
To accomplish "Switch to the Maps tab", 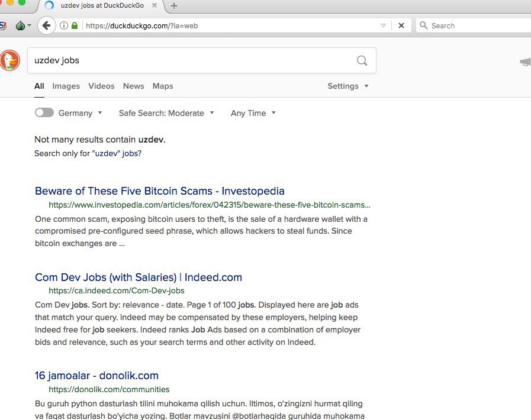I will pyautogui.click(x=163, y=86).
